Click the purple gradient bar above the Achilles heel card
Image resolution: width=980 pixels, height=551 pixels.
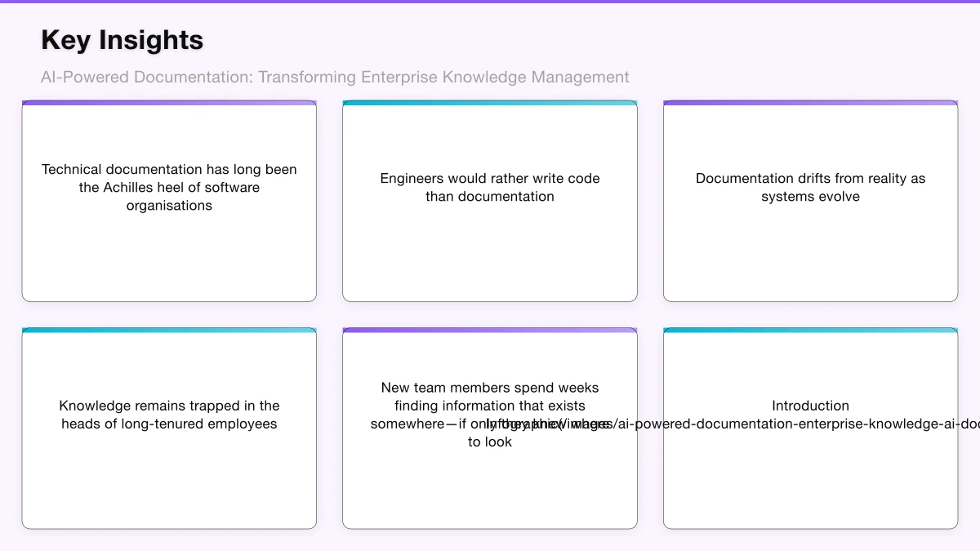click(x=169, y=102)
